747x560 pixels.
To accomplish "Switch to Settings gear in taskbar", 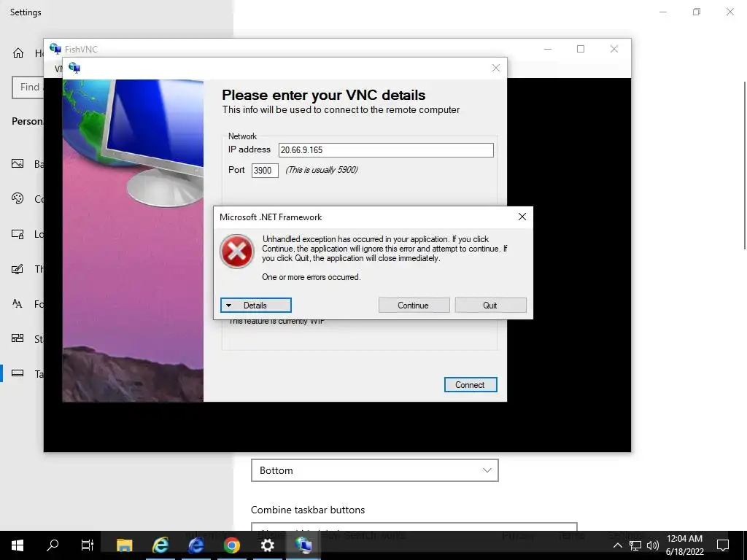I will pyautogui.click(x=267, y=545).
